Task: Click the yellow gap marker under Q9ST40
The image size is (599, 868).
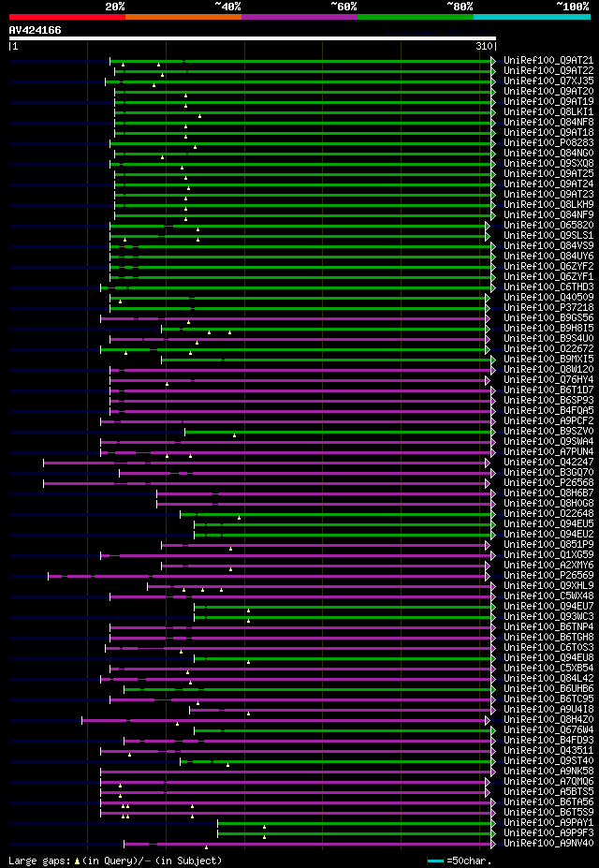Action: pos(227,766)
